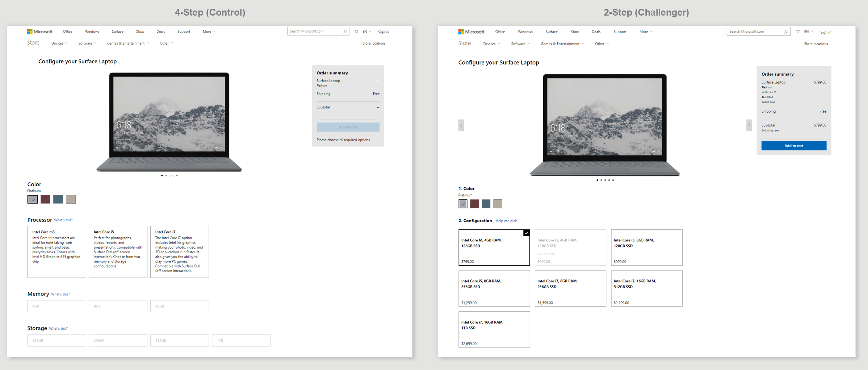Expand the More menu in 4-Step page
Image resolution: width=868 pixels, height=370 pixels.
tap(209, 32)
